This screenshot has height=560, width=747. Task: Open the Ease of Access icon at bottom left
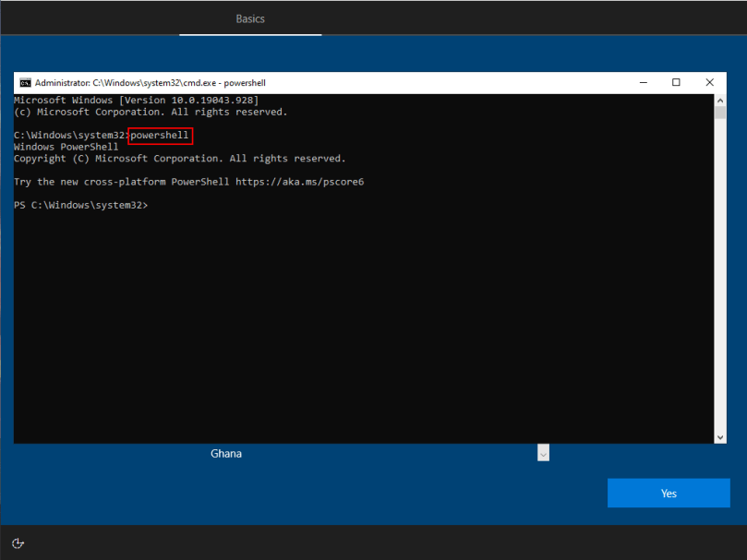click(x=18, y=543)
